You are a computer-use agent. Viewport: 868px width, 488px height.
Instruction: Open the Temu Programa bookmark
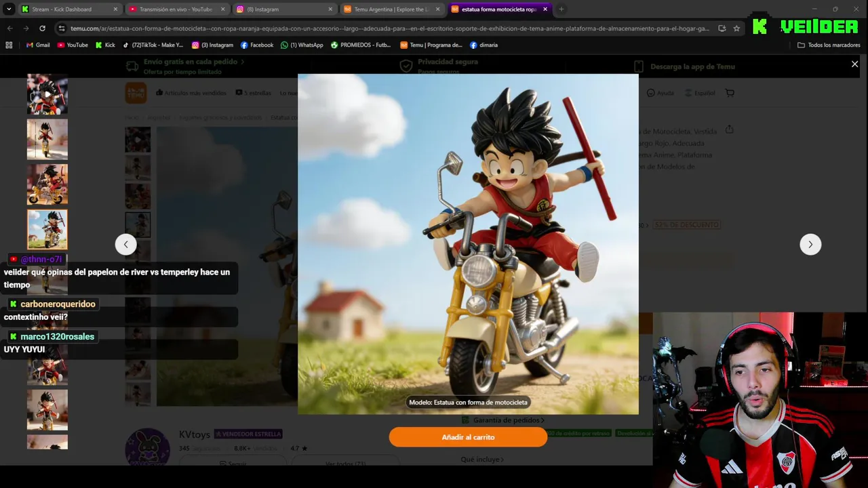pos(431,45)
